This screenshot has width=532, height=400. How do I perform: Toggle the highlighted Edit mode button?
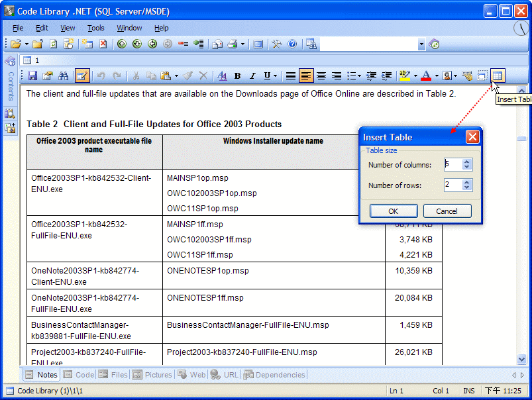(82, 75)
